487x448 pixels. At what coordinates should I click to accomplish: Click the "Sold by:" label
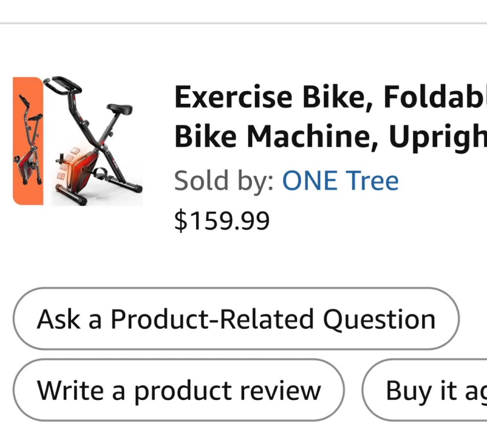[x=224, y=181]
